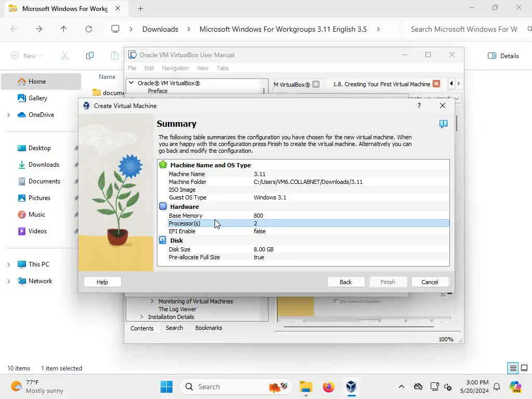Screen dimensions: 532x399
Task: Refresh the File Explorer view
Action: [x=88, y=29]
